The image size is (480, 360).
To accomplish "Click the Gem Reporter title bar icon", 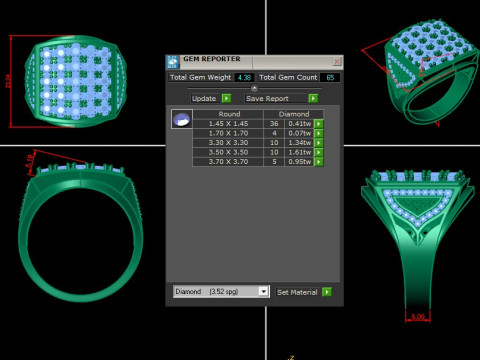I will coord(172,62).
